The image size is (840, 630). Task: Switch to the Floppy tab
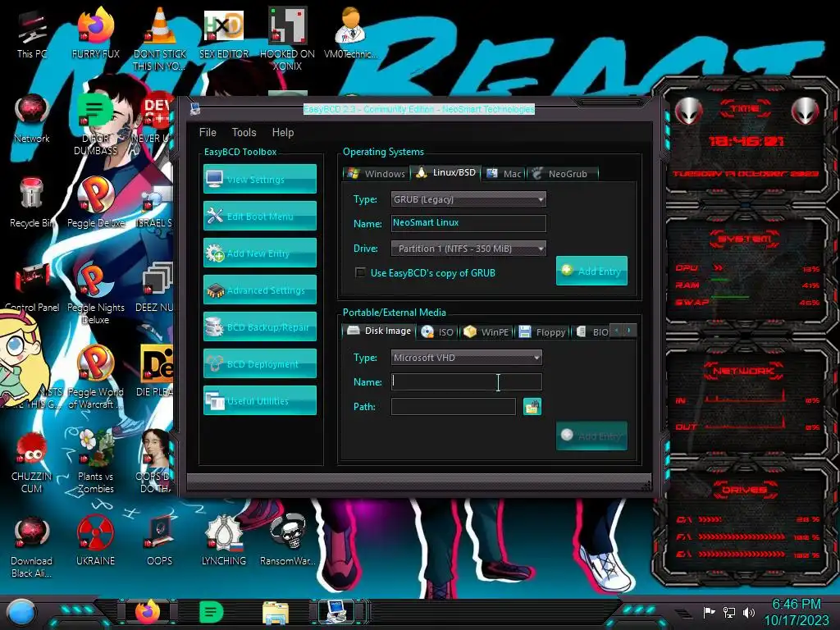point(542,332)
